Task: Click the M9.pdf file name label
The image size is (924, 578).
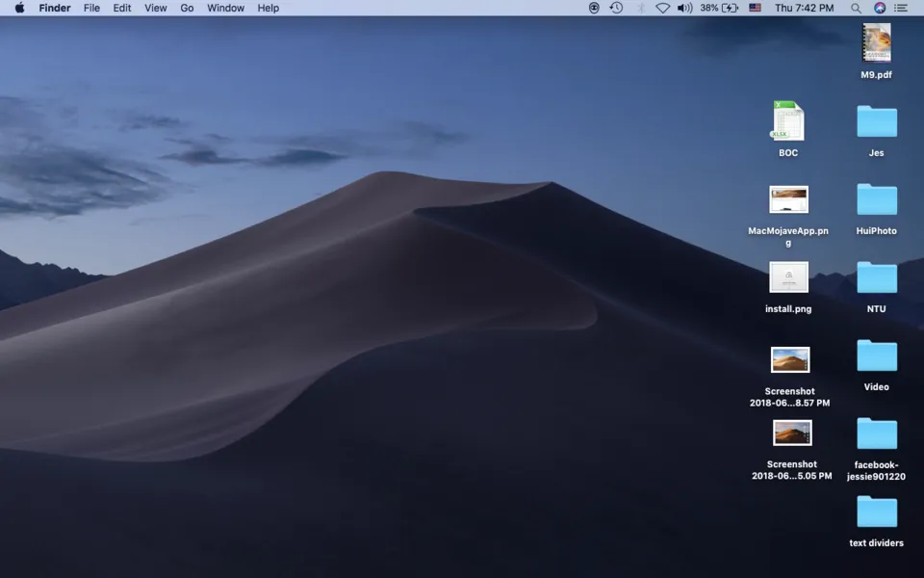Action: (876, 75)
